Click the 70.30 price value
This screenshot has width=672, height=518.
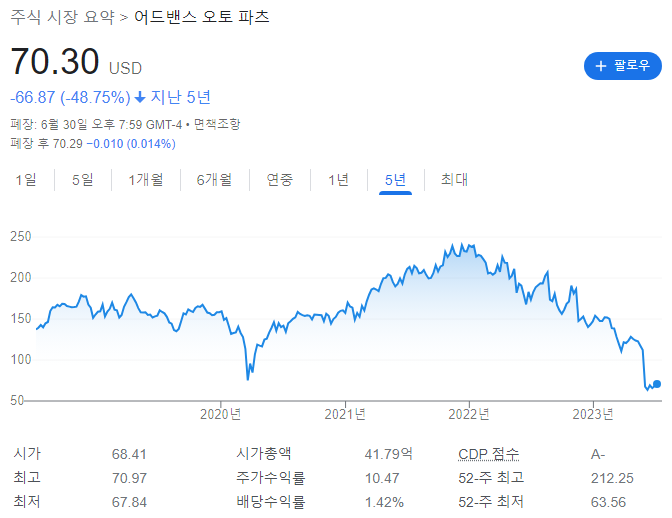[55, 62]
